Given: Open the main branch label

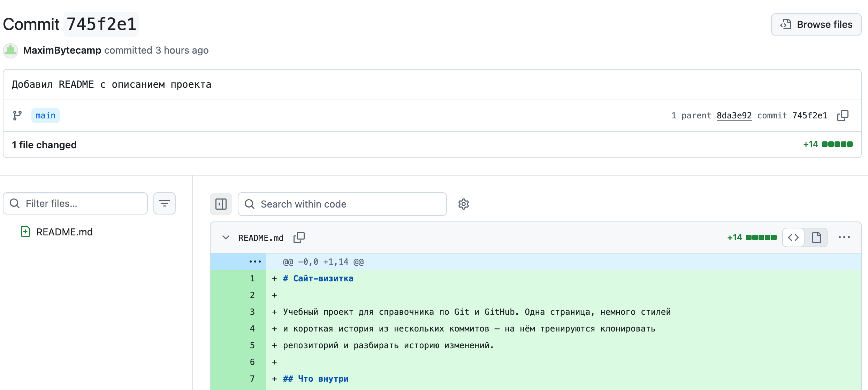Looking at the screenshot, I should (x=45, y=116).
